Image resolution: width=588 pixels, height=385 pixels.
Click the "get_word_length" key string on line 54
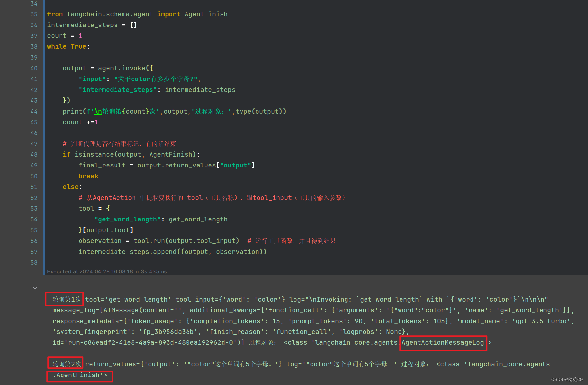(x=128, y=219)
